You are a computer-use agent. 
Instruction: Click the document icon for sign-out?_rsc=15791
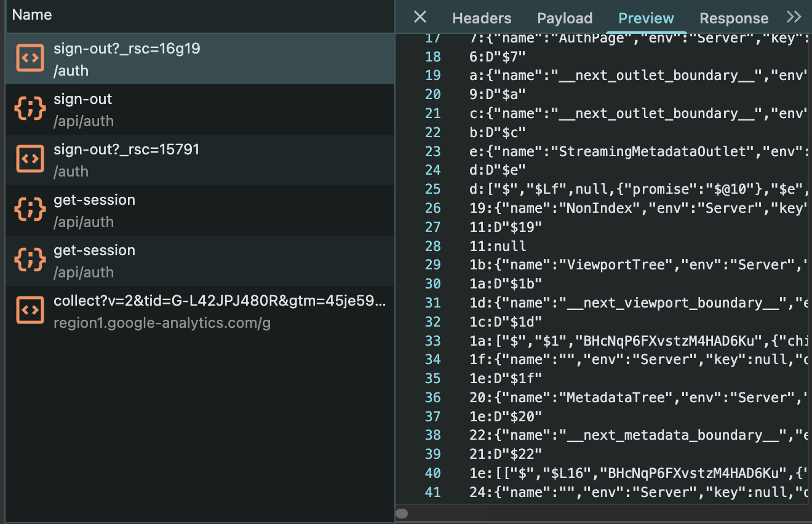click(30, 159)
